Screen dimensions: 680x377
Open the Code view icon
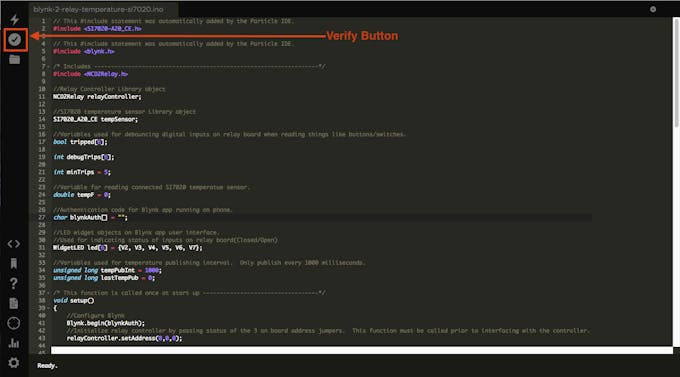click(13, 244)
